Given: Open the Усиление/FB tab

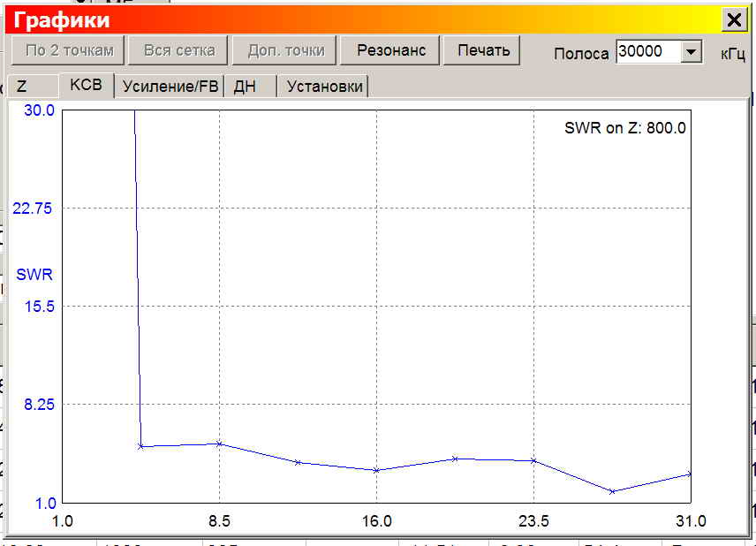Looking at the screenshot, I should pyautogui.click(x=170, y=87).
